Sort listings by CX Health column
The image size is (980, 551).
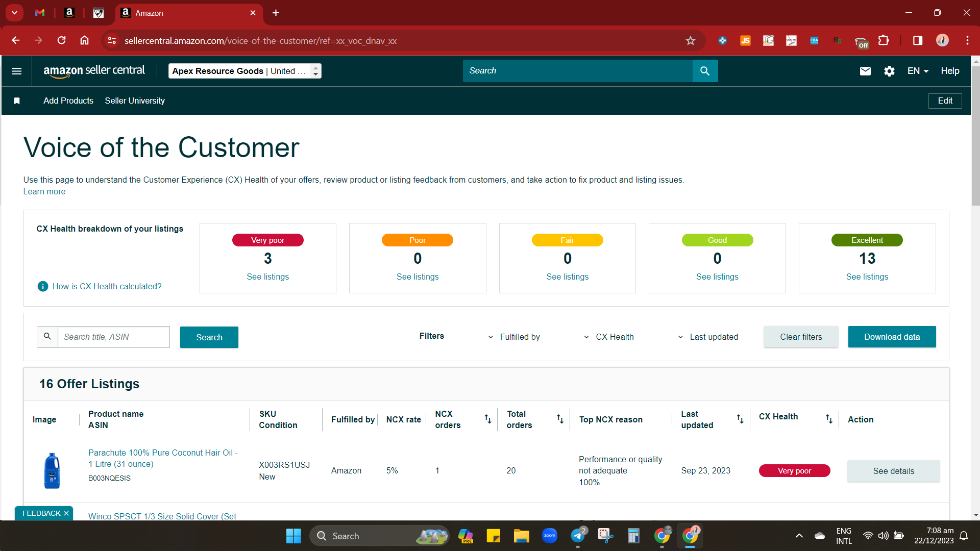[829, 419]
